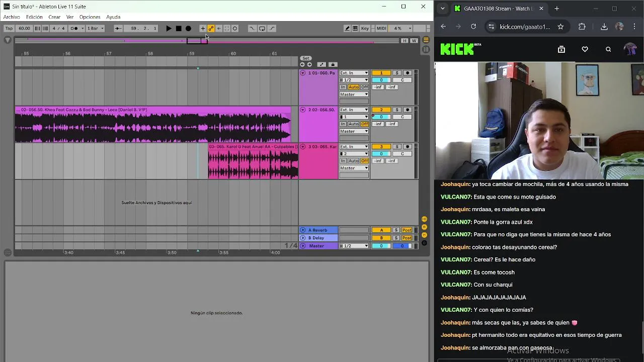Switch to Session view selector icon
The image size is (644, 362).
tap(426, 49)
